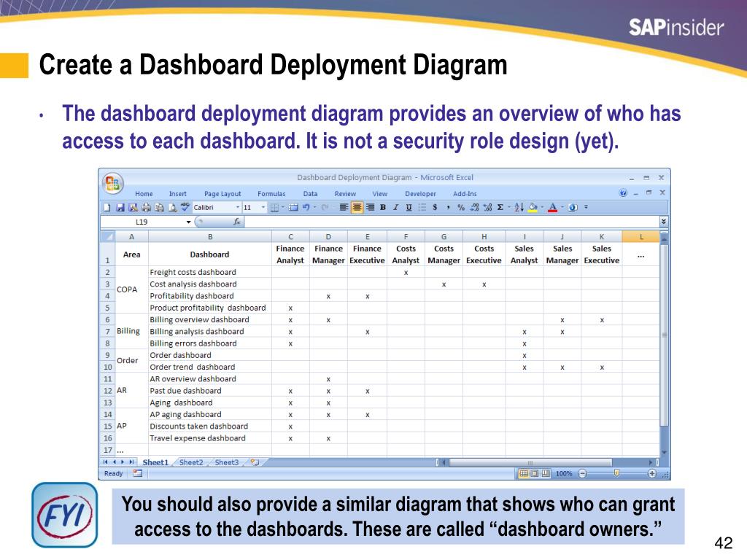Open the Home ribbon tab

tap(144, 194)
